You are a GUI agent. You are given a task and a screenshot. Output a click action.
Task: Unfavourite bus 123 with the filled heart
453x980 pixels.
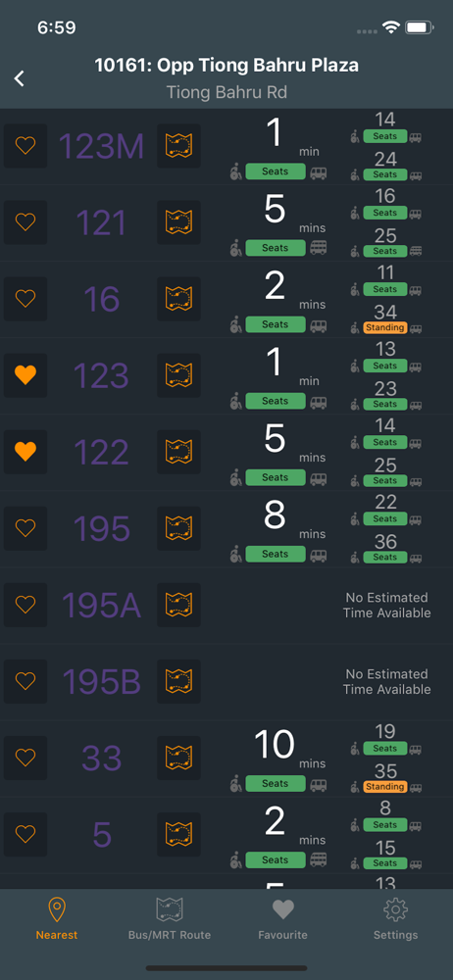click(25, 375)
